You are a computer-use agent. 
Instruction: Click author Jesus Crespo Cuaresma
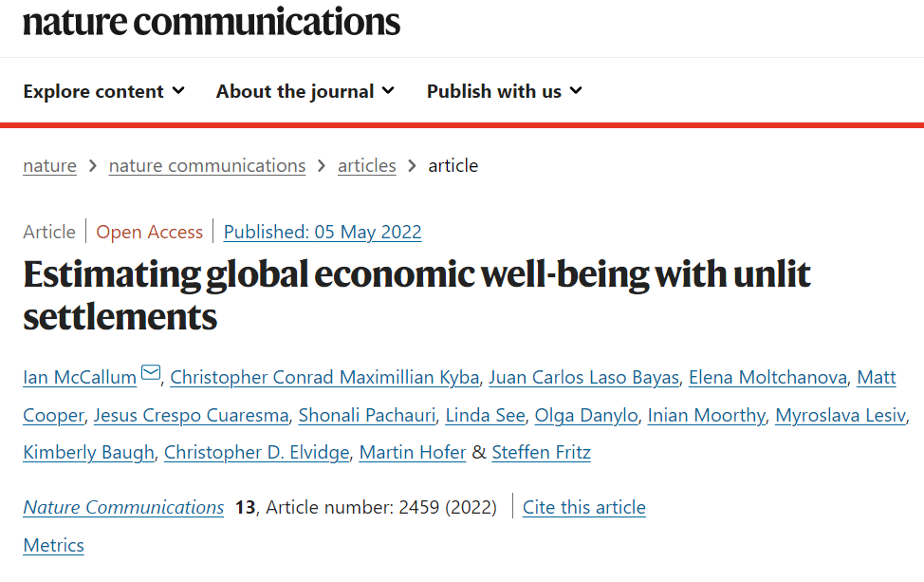(x=192, y=415)
